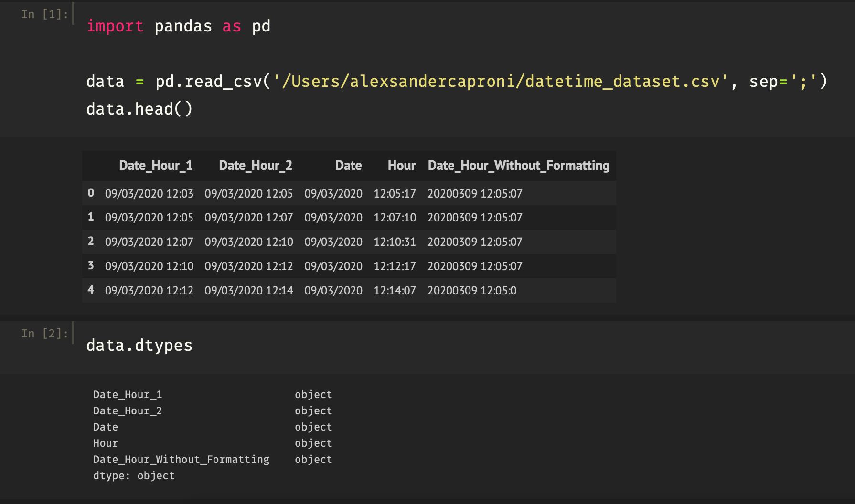Click the dtype: object summary line
The width and height of the screenshot is (855, 504).
pyautogui.click(x=134, y=475)
